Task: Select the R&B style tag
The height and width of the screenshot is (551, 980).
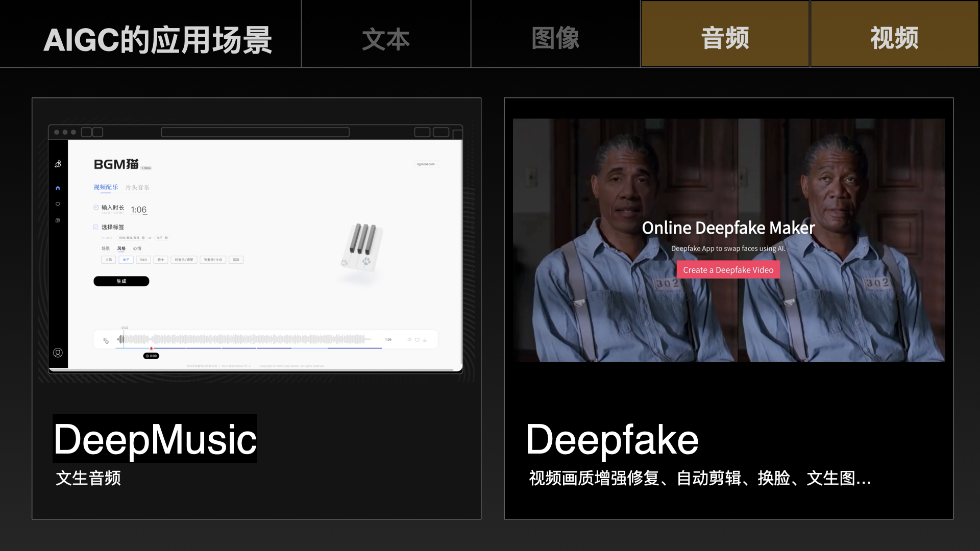Action: click(x=143, y=260)
